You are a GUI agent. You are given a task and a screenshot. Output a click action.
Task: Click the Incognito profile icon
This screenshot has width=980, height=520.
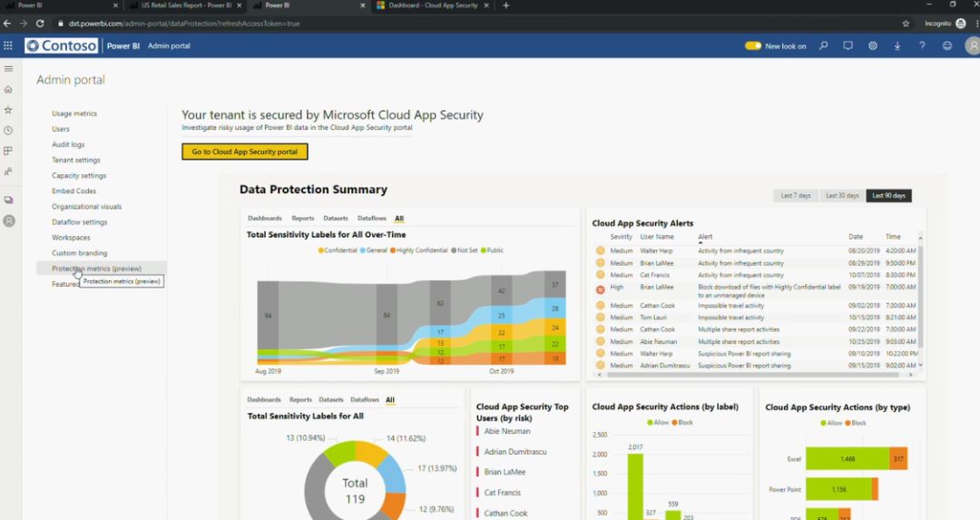[961, 23]
